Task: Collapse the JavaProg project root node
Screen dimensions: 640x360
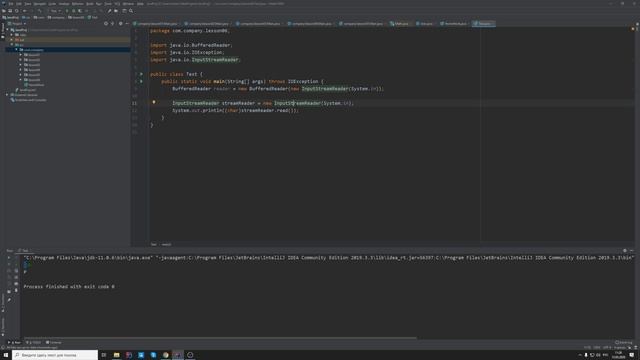Action: (7, 30)
